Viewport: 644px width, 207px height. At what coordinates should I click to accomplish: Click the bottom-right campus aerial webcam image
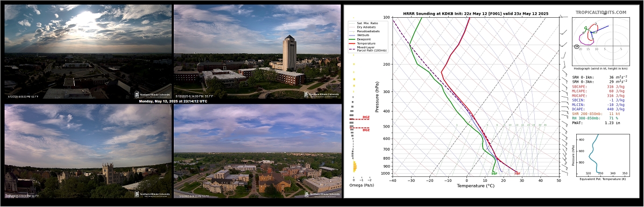[257, 151]
